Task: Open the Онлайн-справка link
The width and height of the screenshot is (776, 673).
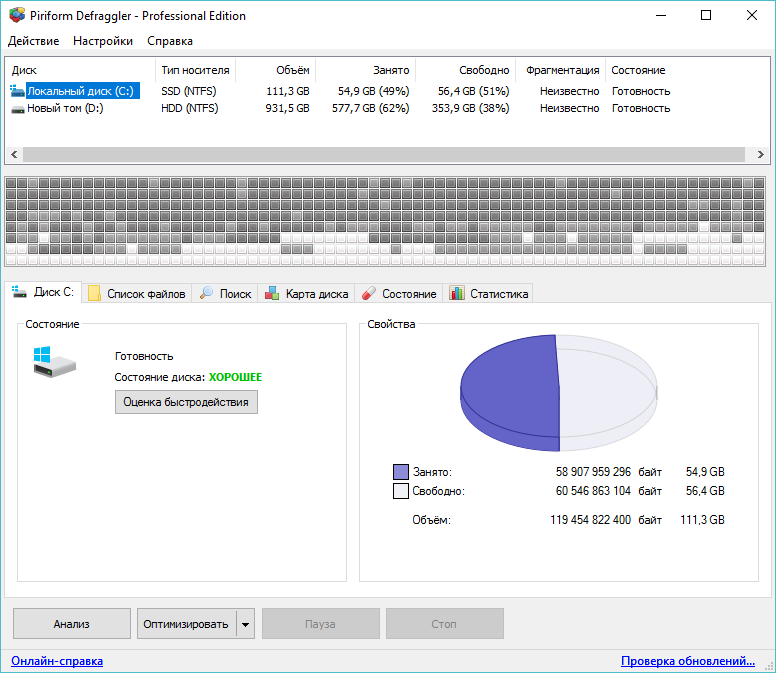Action: 57,661
